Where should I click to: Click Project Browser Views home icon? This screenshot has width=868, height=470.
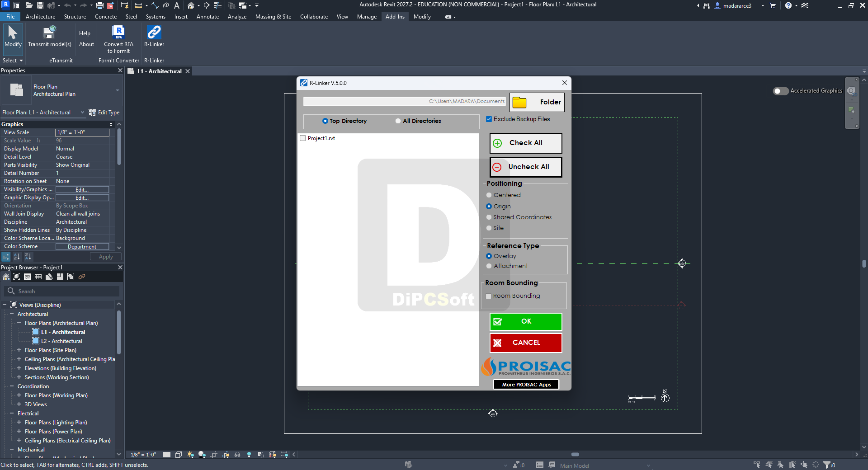pyautogui.click(x=6, y=277)
